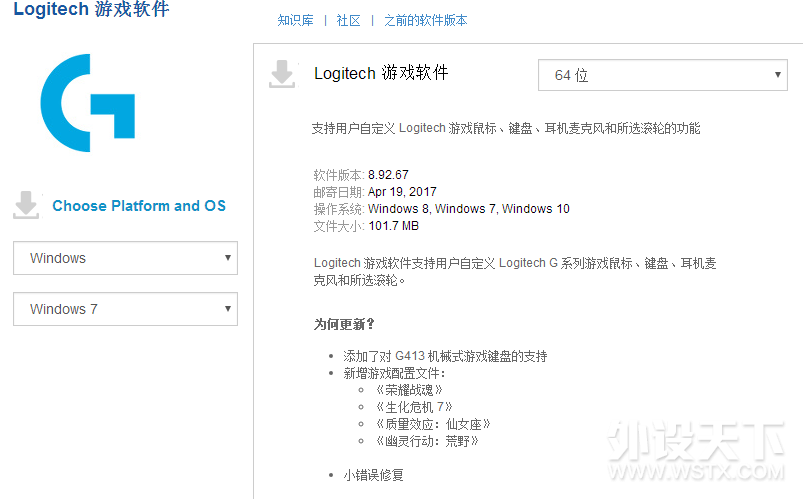Click the blue Logitech G logo

click(88, 103)
